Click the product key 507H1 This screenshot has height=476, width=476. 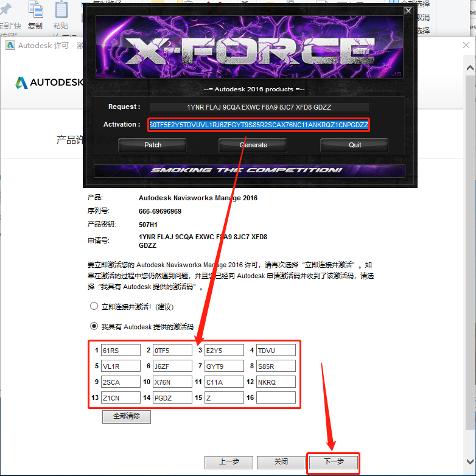(148, 225)
